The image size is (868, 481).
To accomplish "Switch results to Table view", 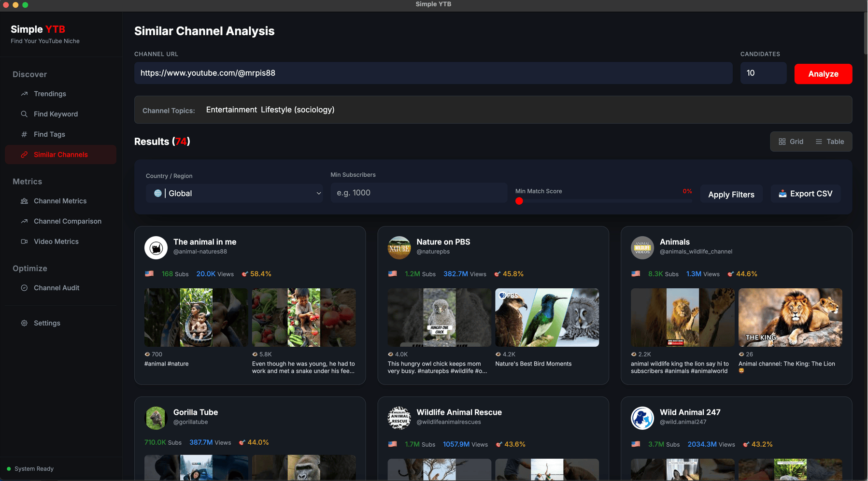I will point(830,141).
